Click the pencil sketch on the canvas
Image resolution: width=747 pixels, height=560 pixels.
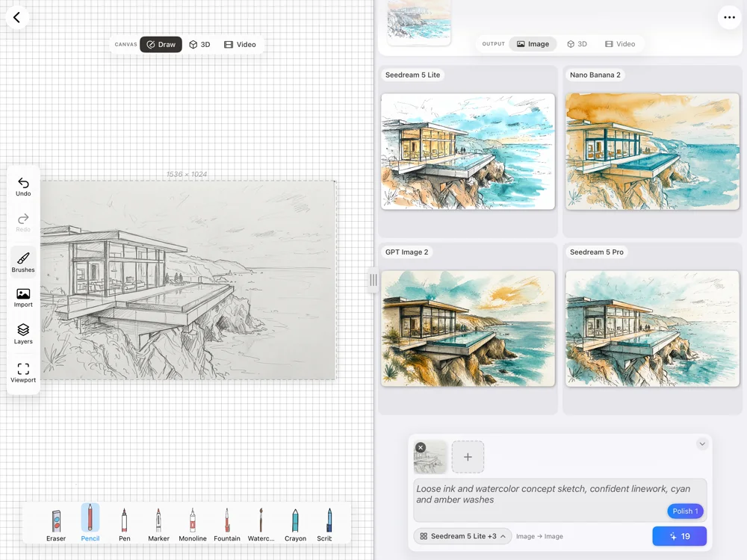click(187, 280)
